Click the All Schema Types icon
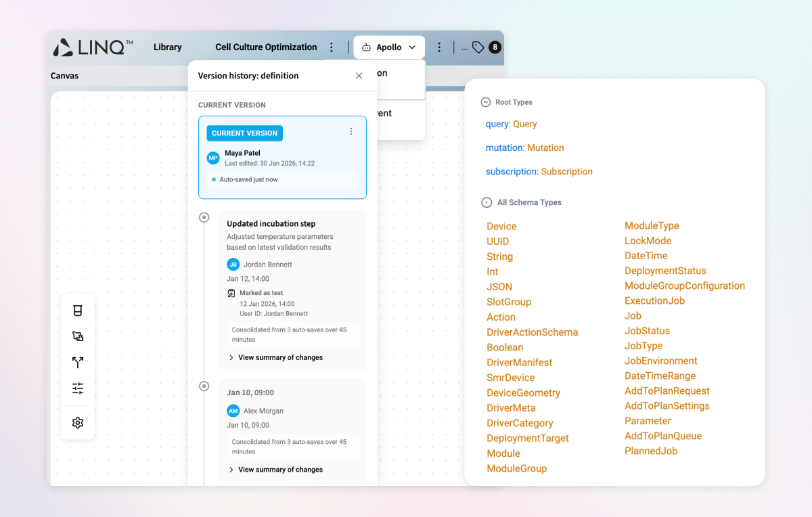The width and height of the screenshot is (812, 517). pyautogui.click(x=486, y=202)
